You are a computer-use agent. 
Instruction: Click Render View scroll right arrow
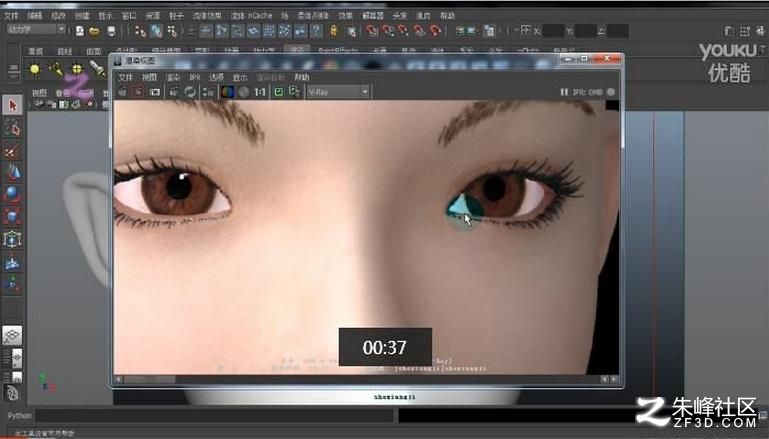coord(614,380)
